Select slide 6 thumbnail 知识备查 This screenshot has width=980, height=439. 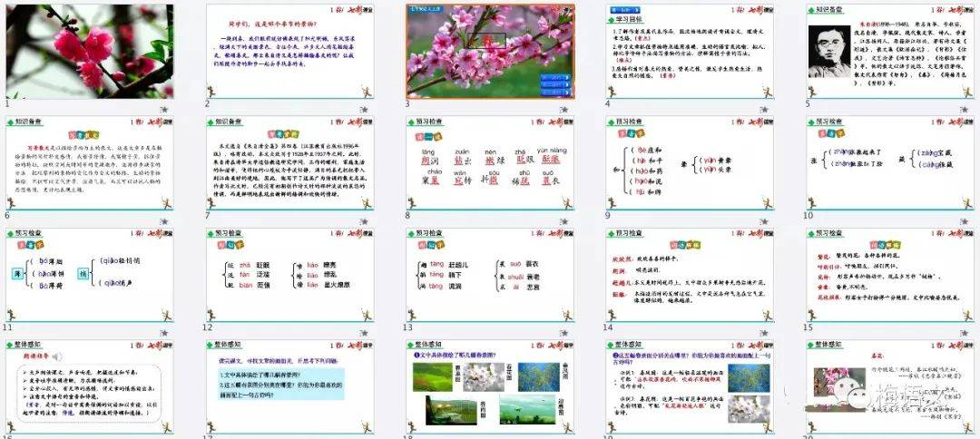tap(89, 163)
